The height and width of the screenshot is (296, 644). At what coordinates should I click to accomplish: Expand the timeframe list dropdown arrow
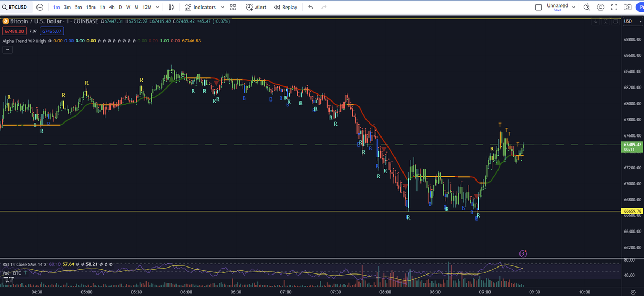pyautogui.click(x=158, y=8)
